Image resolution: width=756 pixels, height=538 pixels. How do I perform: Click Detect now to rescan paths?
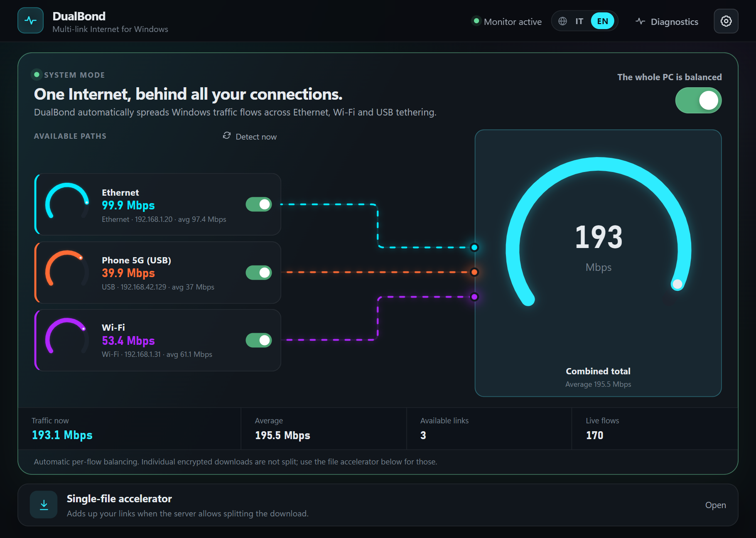tap(250, 137)
